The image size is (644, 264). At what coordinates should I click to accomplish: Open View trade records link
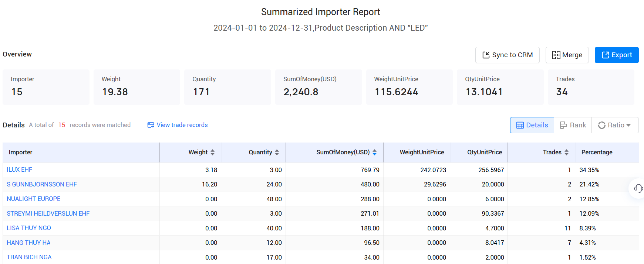178,125
